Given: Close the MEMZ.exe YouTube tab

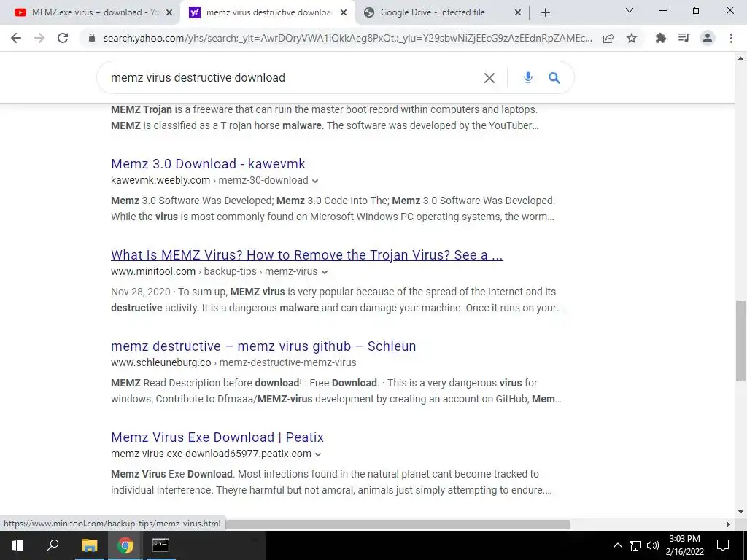Looking at the screenshot, I should coord(169,13).
